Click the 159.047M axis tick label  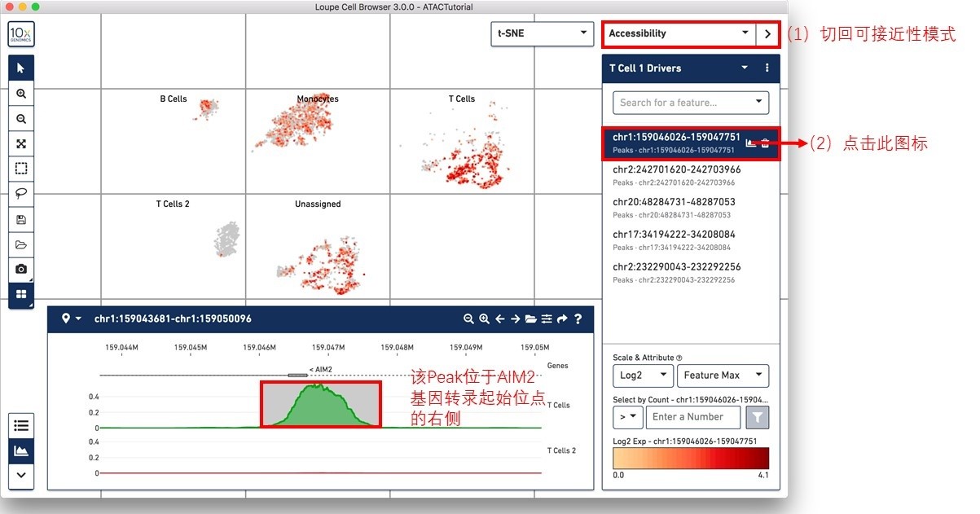[x=327, y=347]
